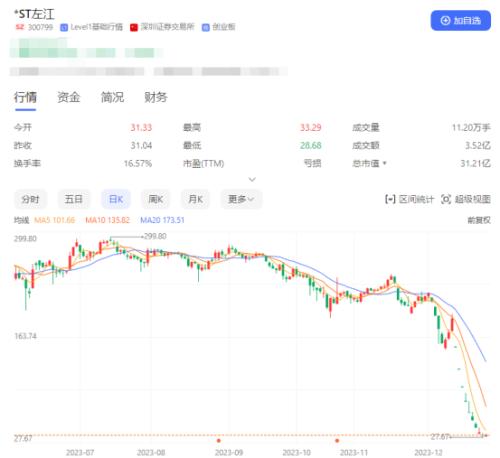
Task: Open the 资金 tab
Action: (x=69, y=97)
